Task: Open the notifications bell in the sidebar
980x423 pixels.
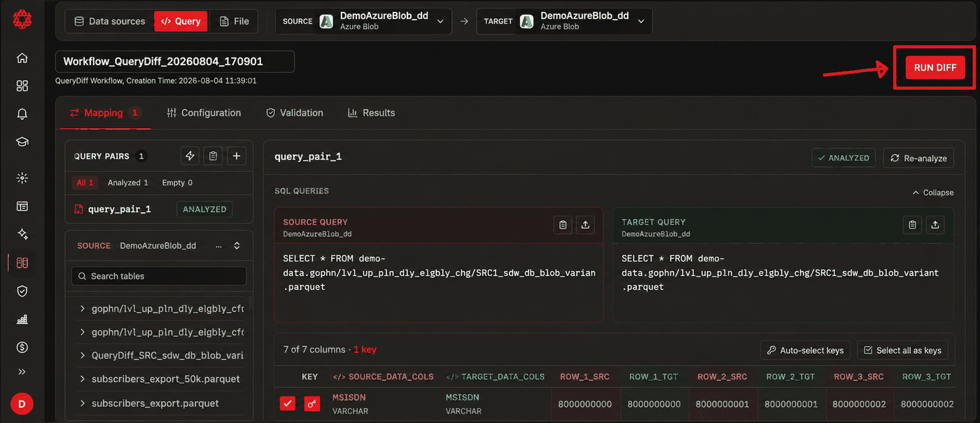Action: point(22,114)
